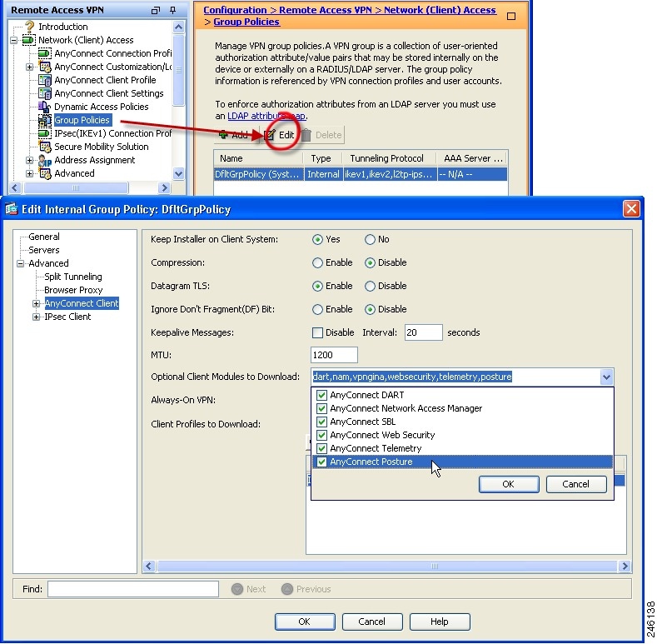The width and height of the screenshot is (657, 644).
Task: Click the AnyConnect Connection Profiles icon
Action: [x=45, y=53]
